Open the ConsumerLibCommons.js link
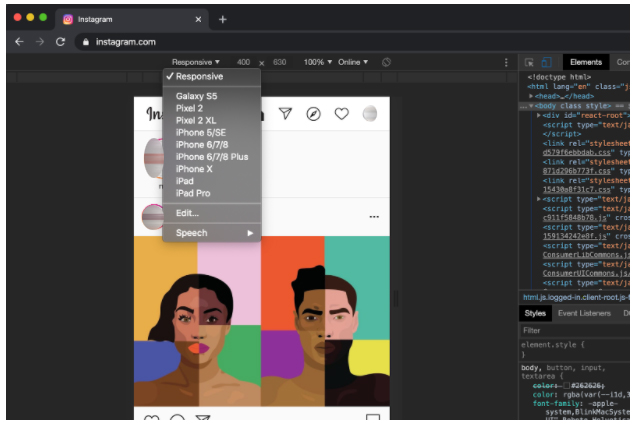 tap(586, 255)
